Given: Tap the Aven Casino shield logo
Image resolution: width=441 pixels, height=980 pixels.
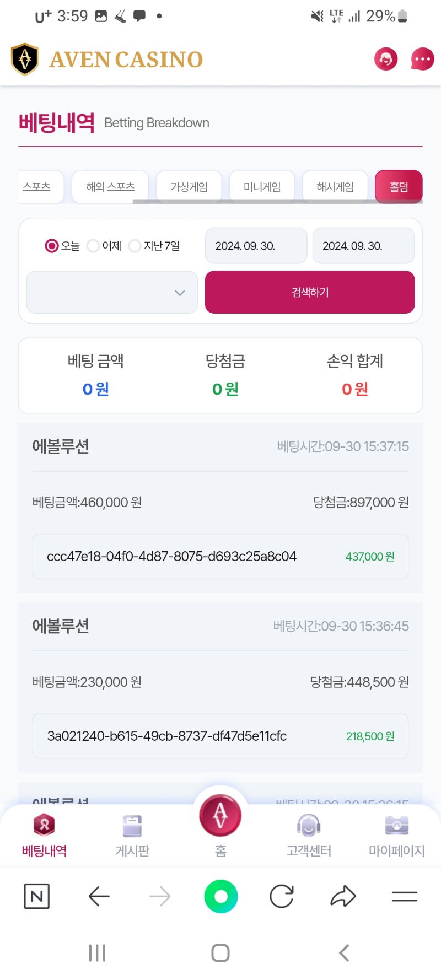Looking at the screenshot, I should tap(25, 59).
